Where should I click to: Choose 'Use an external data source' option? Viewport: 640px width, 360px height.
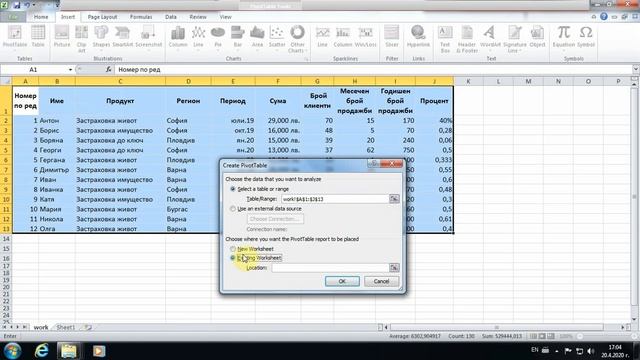point(233,209)
